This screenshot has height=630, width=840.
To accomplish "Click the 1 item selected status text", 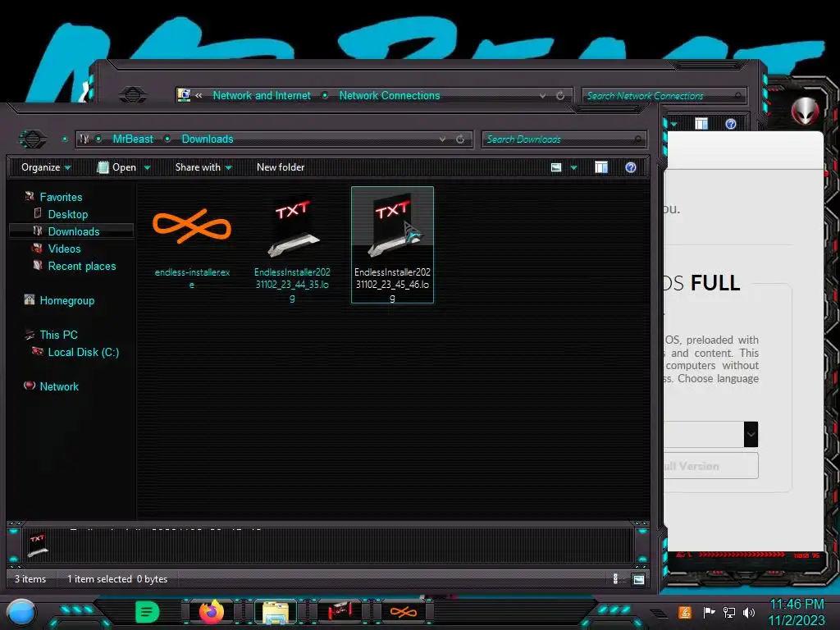I will (99, 579).
